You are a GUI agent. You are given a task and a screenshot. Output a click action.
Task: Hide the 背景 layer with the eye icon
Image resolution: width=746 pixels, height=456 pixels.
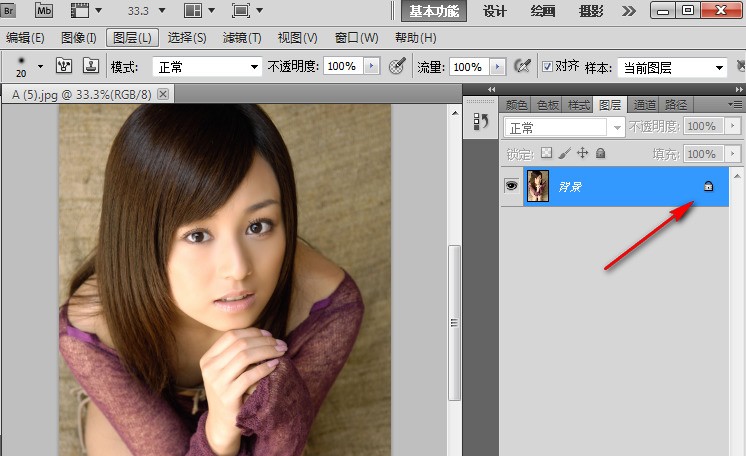pyautogui.click(x=511, y=186)
